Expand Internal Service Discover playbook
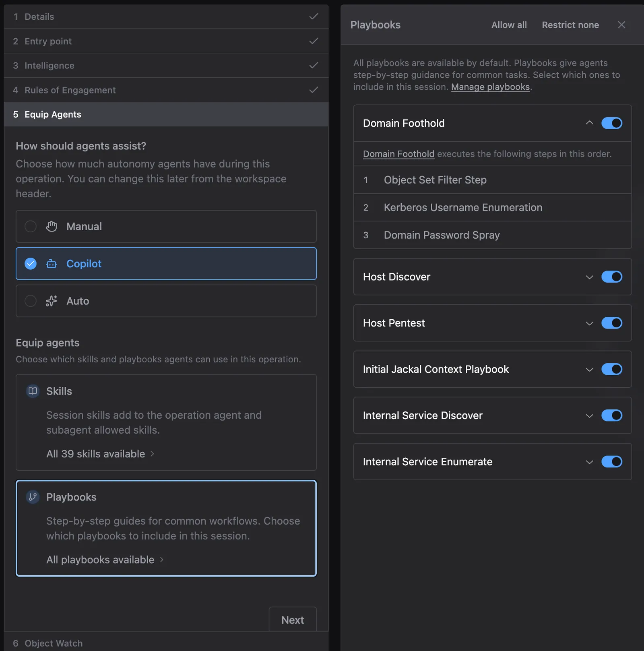This screenshot has height=651, width=644. pyautogui.click(x=589, y=416)
